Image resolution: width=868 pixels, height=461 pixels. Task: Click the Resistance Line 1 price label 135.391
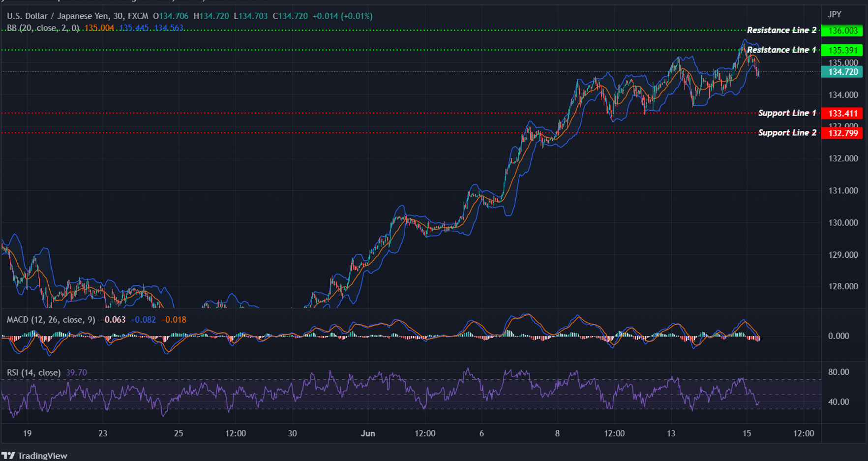tap(841, 50)
